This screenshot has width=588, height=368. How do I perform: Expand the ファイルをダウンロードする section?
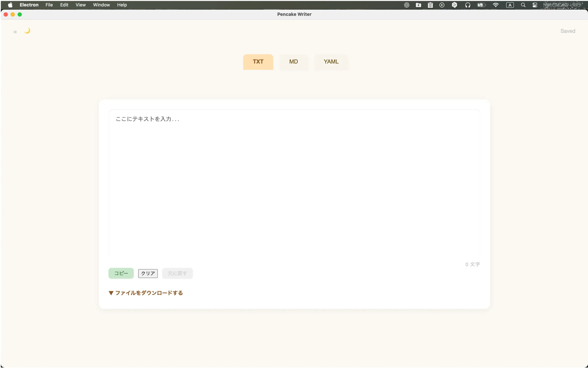coord(146,293)
